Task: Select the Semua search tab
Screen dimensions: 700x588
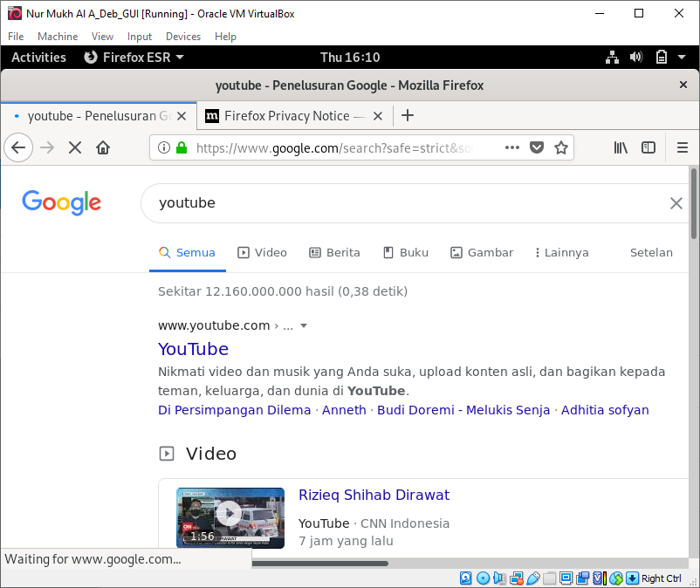Action: tap(187, 252)
